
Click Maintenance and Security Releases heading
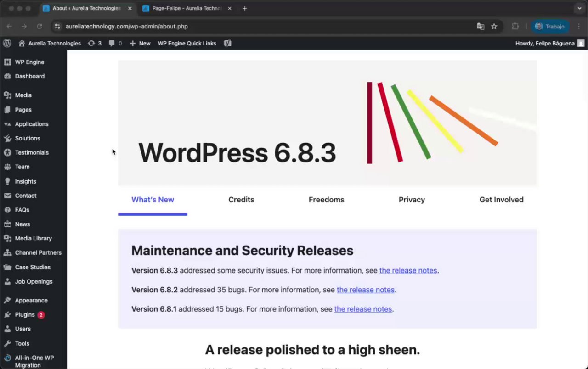coord(242,250)
